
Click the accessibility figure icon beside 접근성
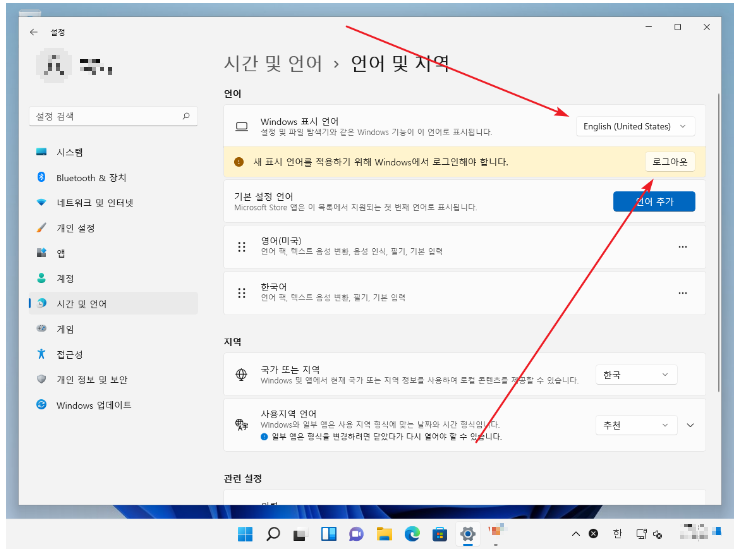[41, 354]
